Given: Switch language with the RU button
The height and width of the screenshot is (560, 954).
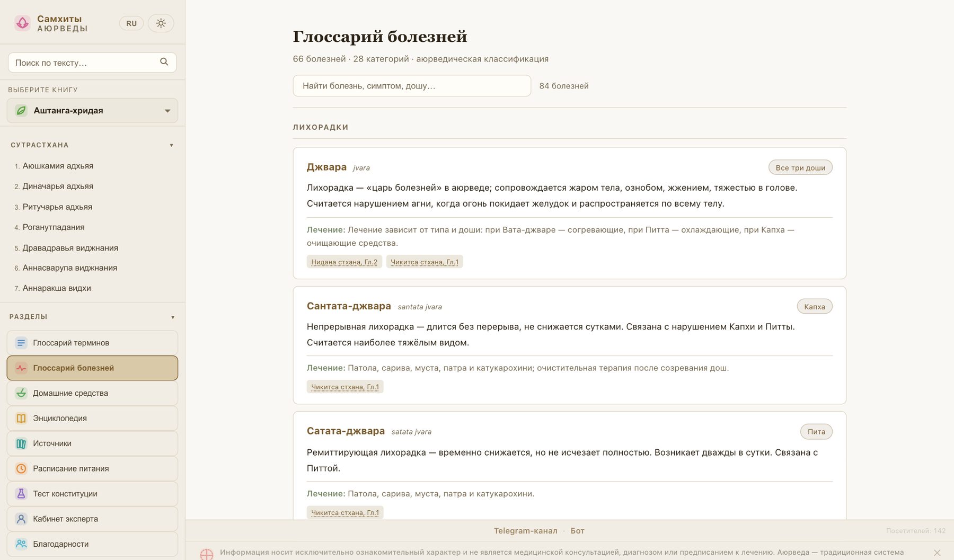Looking at the screenshot, I should (x=131, y=23).
